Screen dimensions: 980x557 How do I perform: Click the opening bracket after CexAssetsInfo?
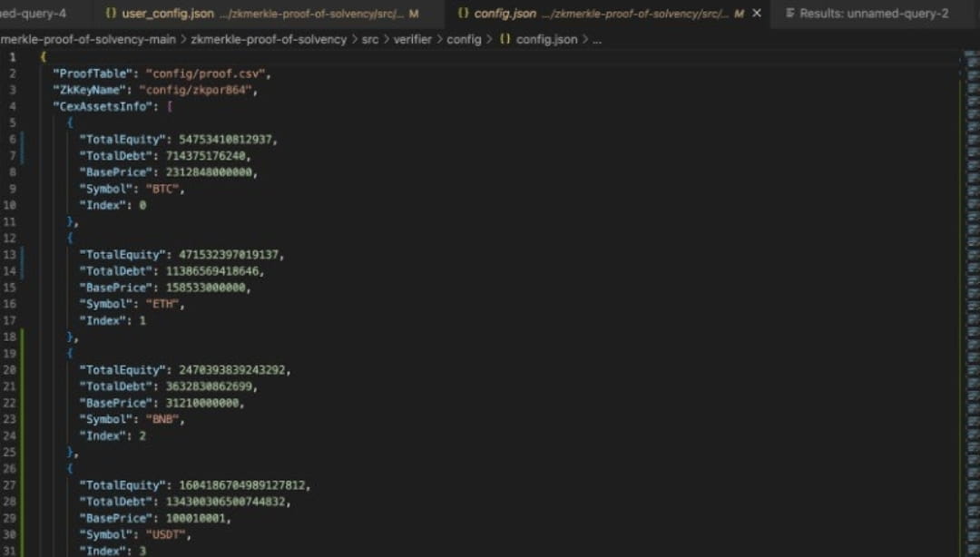(170, 106)
